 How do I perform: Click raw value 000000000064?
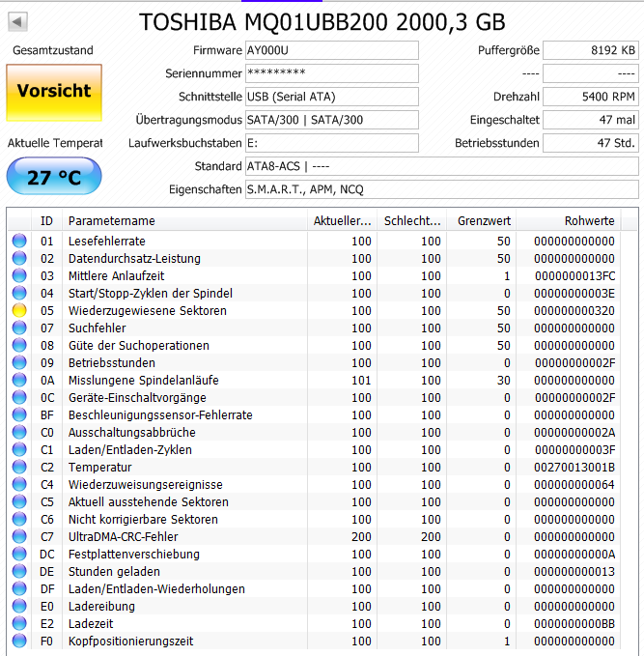click(x=574, y=484)
